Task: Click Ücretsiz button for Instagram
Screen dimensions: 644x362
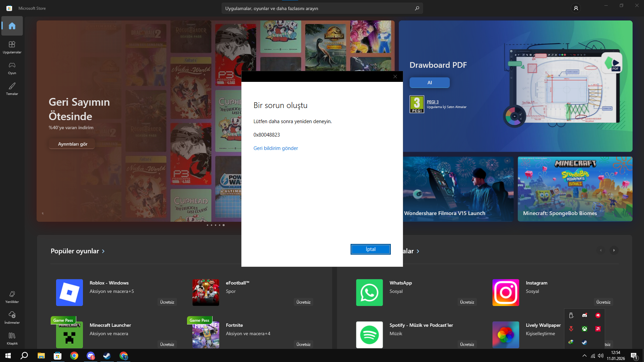Action: tap(603, 302)
